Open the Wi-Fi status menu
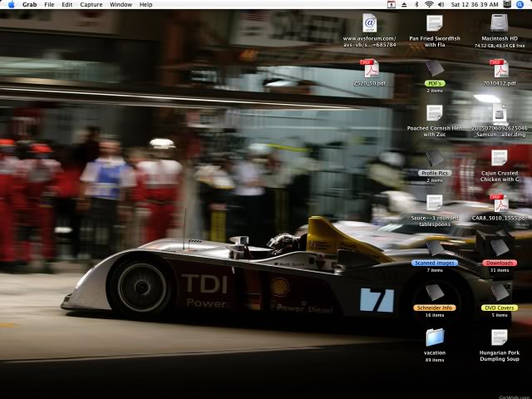This screenshot has width=532, height=399. (x=429, y=4)
